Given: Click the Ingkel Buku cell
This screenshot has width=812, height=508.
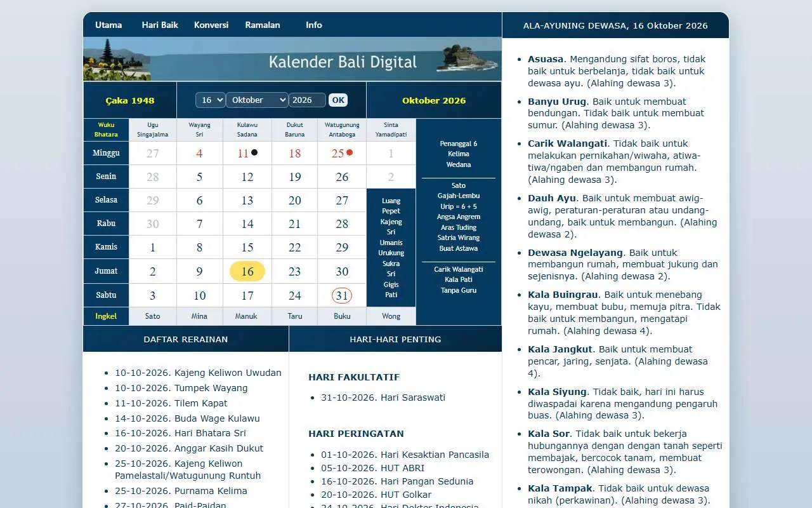Looking at the screenshot, I should (342, 316).
